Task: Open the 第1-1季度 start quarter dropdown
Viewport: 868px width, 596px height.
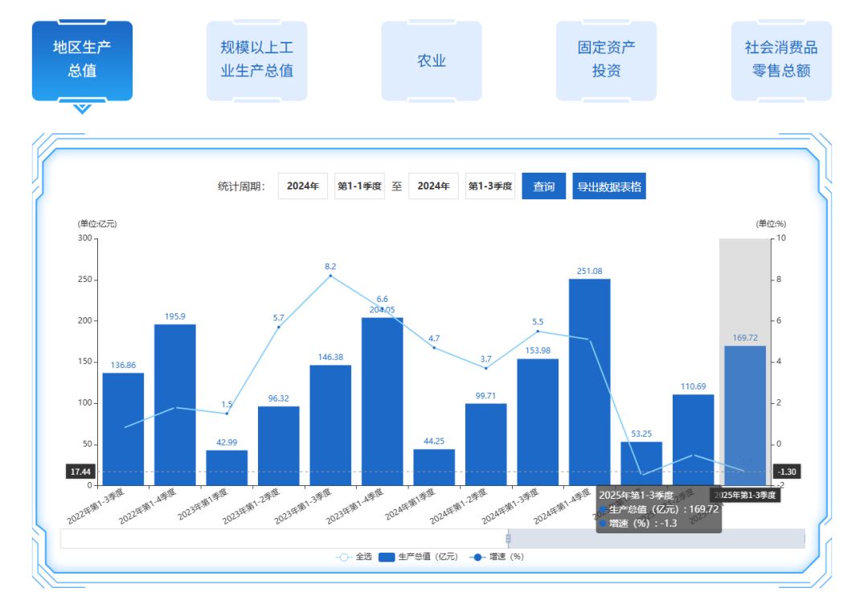Action: [359, 186]
